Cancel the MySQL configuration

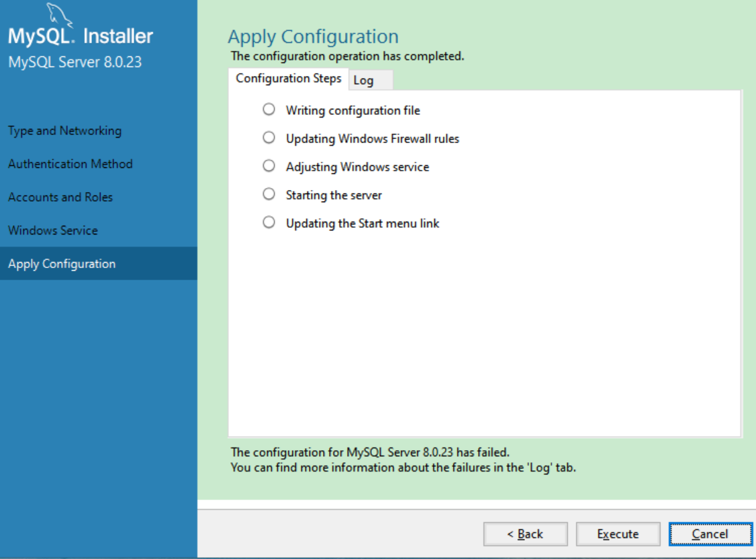710,534
